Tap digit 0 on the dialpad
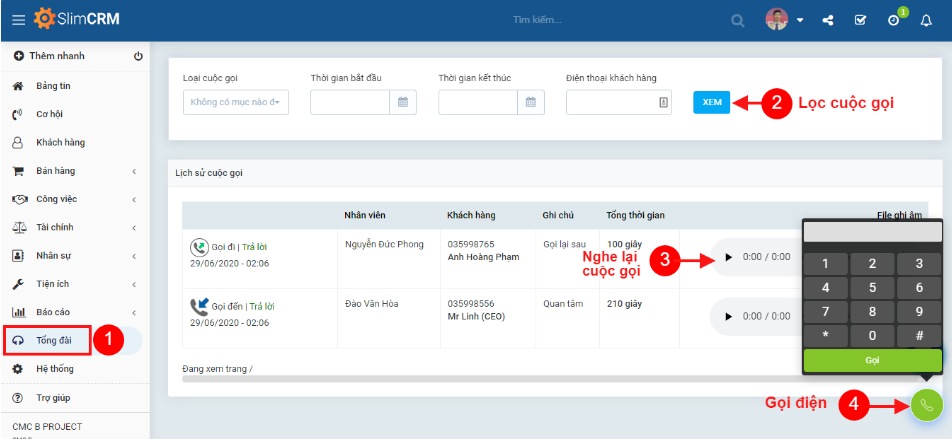 click(x=872, y=336)
